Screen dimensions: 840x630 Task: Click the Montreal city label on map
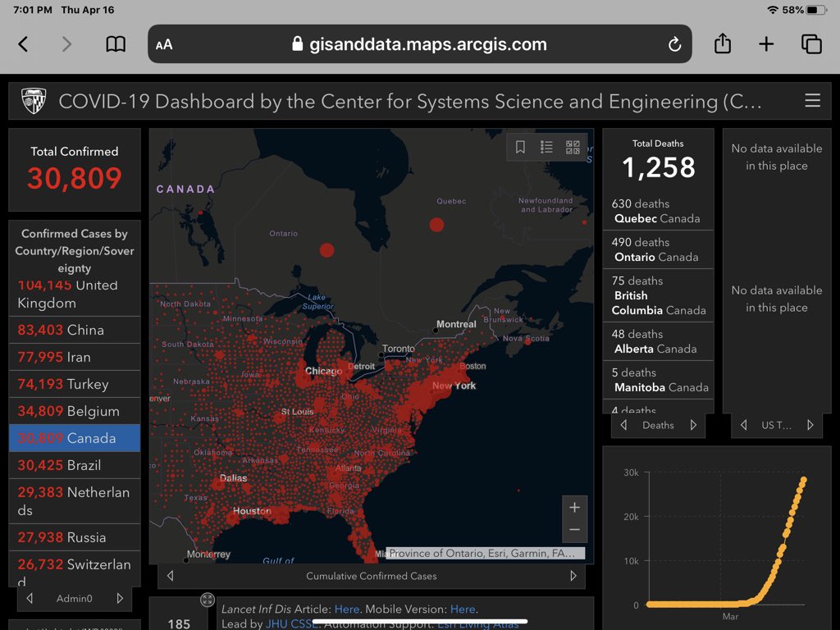coord(456,324)
